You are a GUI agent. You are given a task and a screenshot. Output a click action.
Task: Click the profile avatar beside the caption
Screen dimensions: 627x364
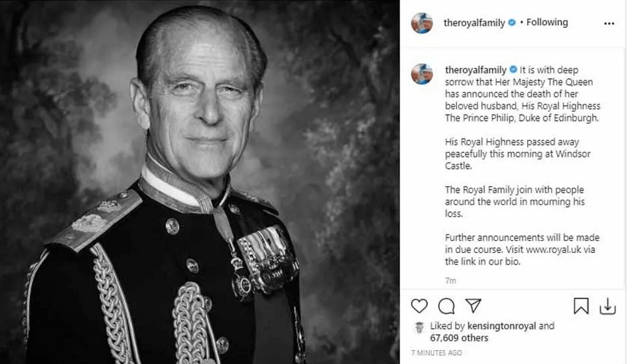tap(422, 73)
